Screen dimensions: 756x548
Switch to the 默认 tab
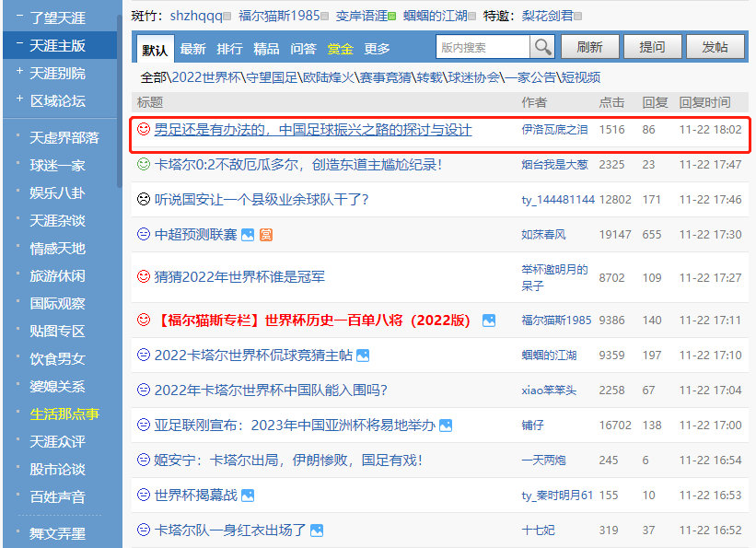click(155, 49)
